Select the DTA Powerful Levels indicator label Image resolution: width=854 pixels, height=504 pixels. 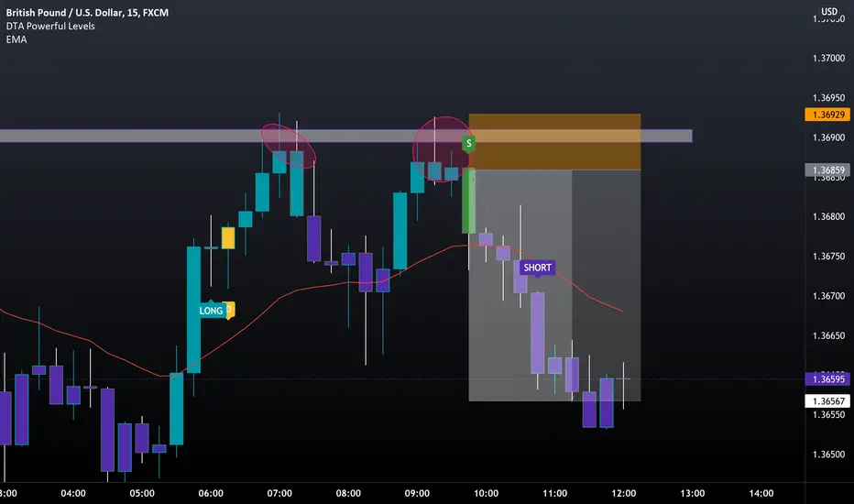coord(50,27)
